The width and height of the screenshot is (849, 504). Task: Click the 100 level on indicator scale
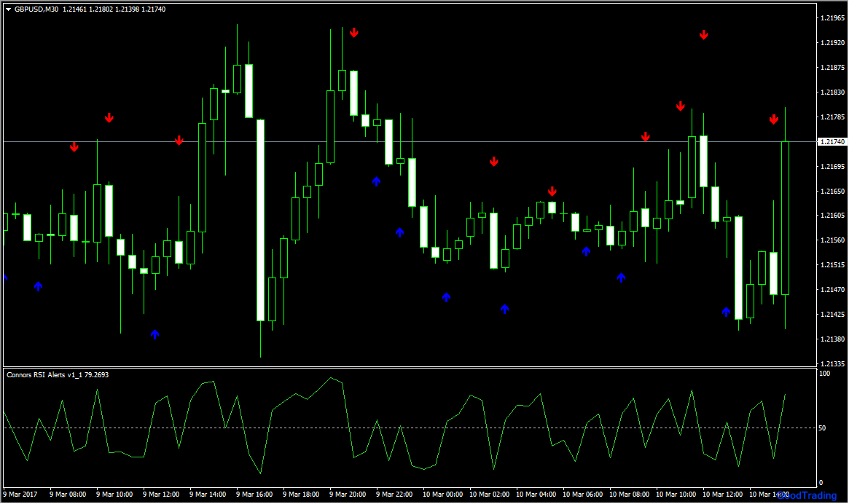tap(824, 374)
